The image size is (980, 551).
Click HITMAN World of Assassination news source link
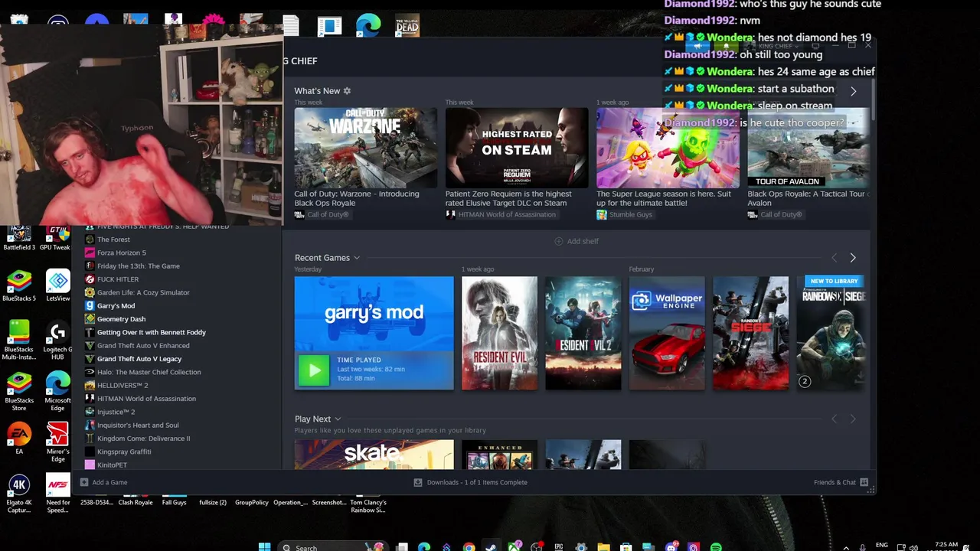click(x=507, y=215)
